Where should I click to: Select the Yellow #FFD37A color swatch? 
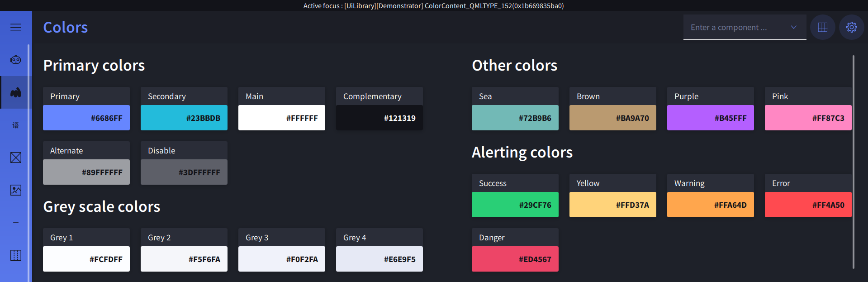(613, 205)
